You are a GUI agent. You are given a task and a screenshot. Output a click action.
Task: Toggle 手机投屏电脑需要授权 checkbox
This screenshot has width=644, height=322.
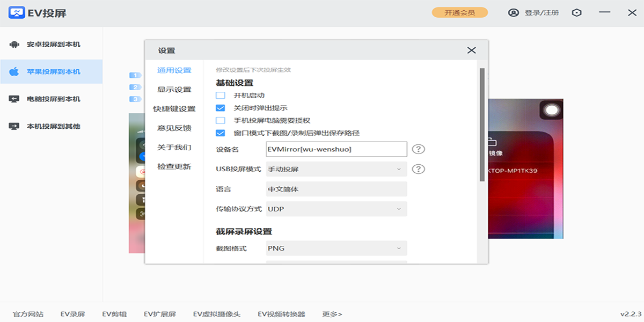(221, 120)
